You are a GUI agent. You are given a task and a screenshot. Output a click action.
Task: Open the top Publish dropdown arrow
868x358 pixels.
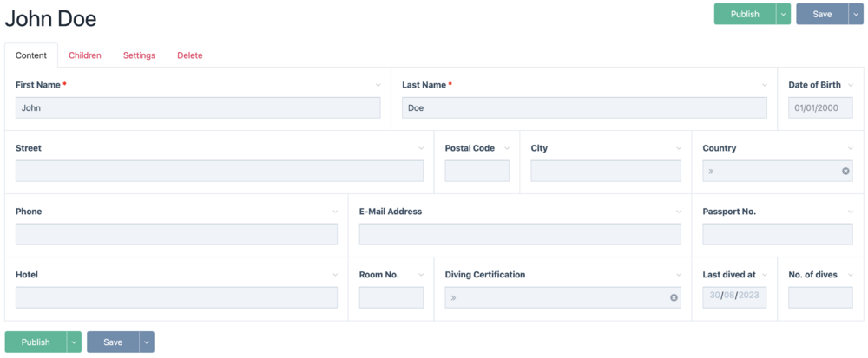[x=783, y=14]
